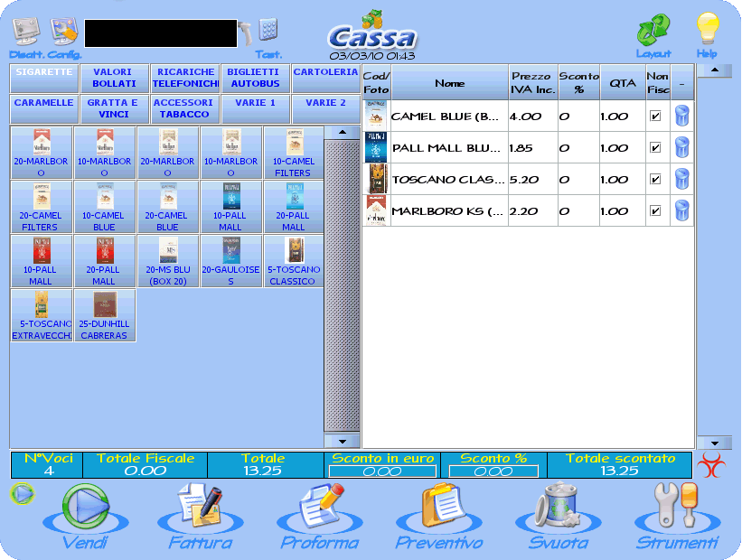Delete the CAMEL BLUE row via trash icon
This screenshot has width=742, height=560.
(x=682, y=116)
